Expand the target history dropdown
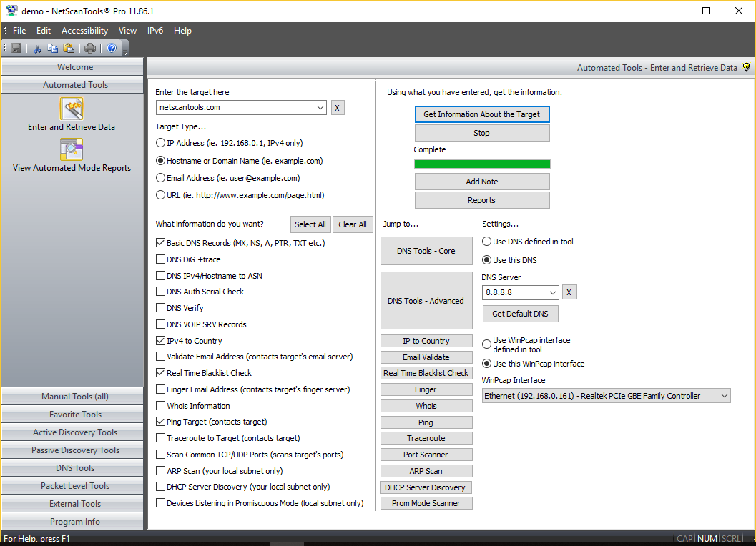 point(320,108)
